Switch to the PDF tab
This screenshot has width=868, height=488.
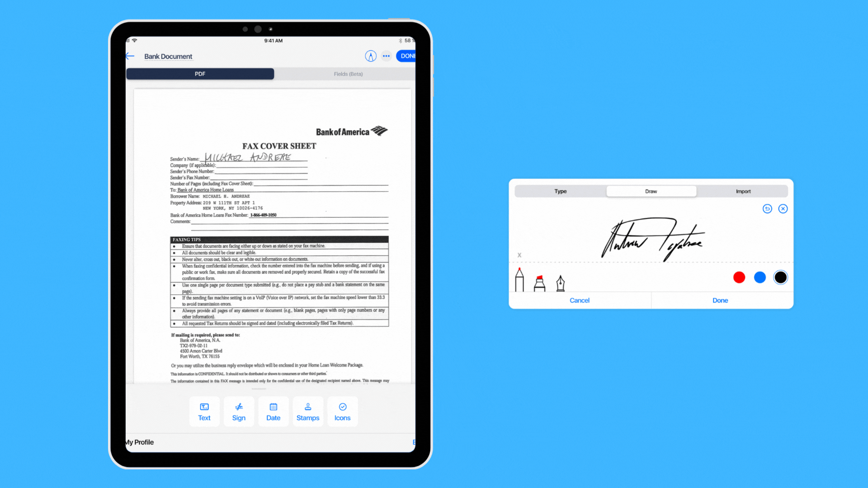[200, 74]
